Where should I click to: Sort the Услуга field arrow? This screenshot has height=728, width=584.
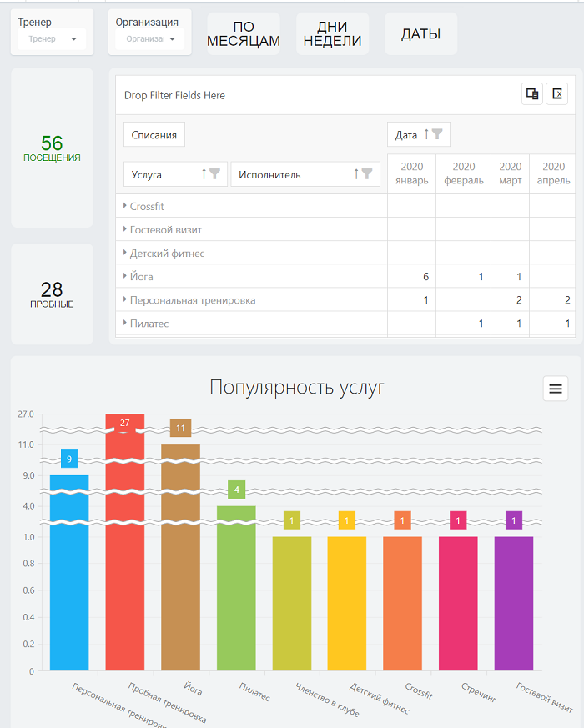(204, 174)
